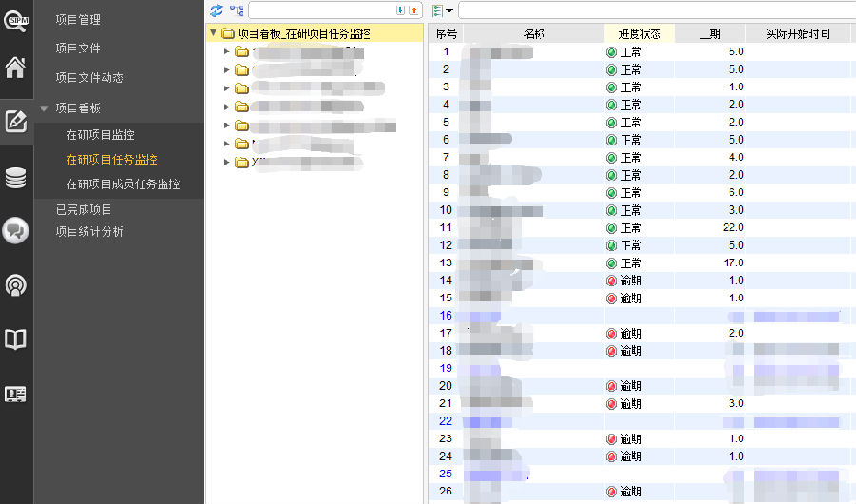Select 在研项目成员任务监控 submenu item
Screen dimensions: 856x504
[124, 184]
